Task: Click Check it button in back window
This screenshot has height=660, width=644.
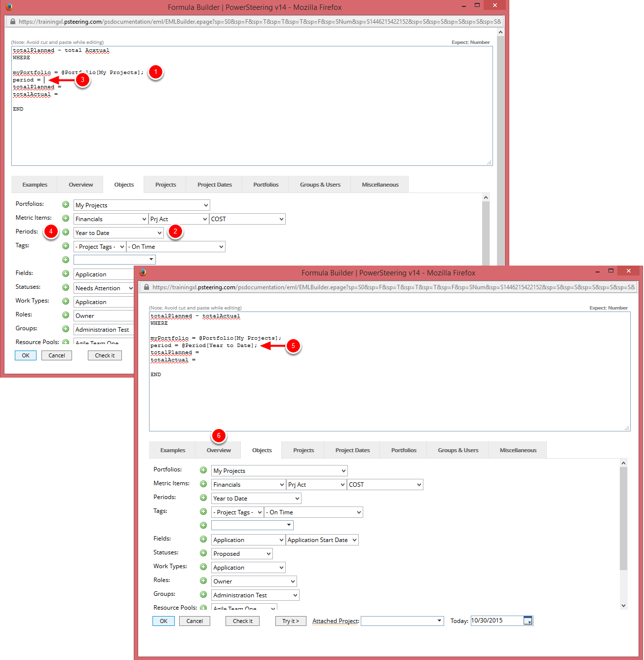Action: 105,355
